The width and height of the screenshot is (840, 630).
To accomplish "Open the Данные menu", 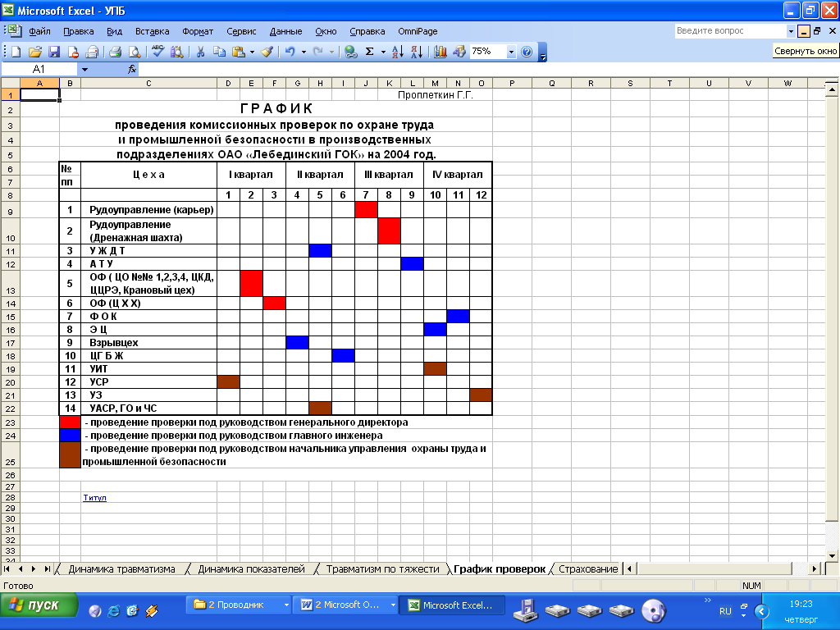I will [285, 31].
